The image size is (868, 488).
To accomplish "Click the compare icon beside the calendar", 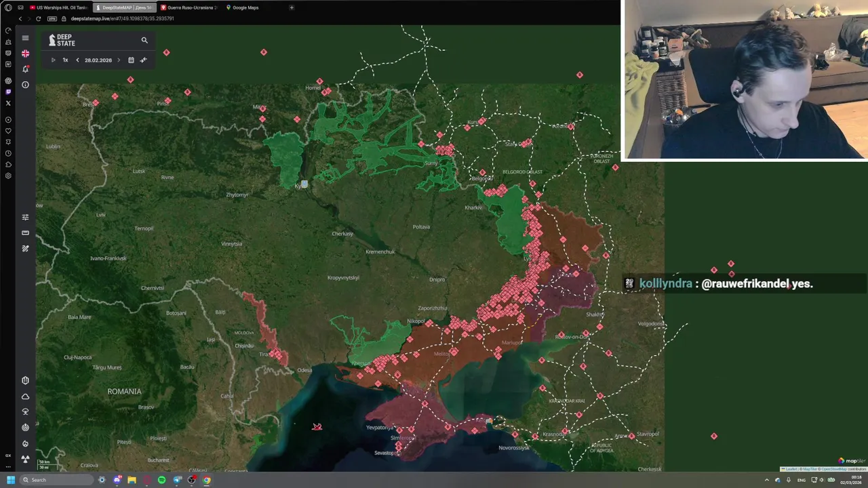I will [143, 60].
